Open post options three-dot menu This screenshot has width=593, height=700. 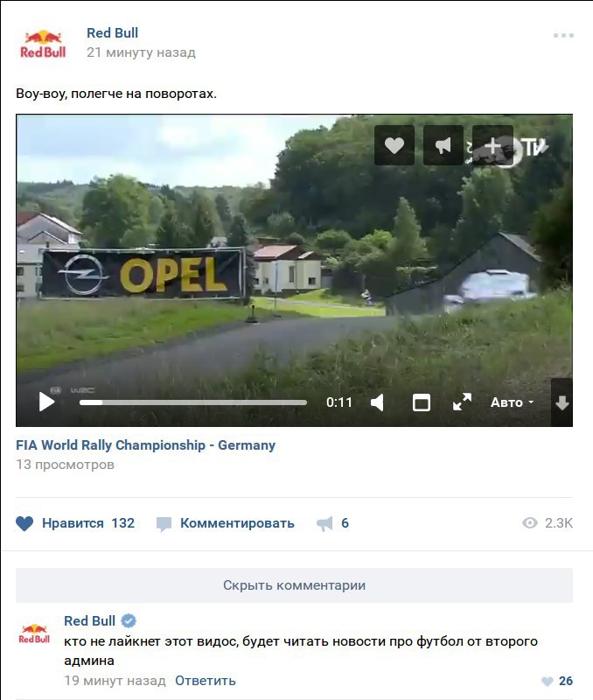point(563,35)
